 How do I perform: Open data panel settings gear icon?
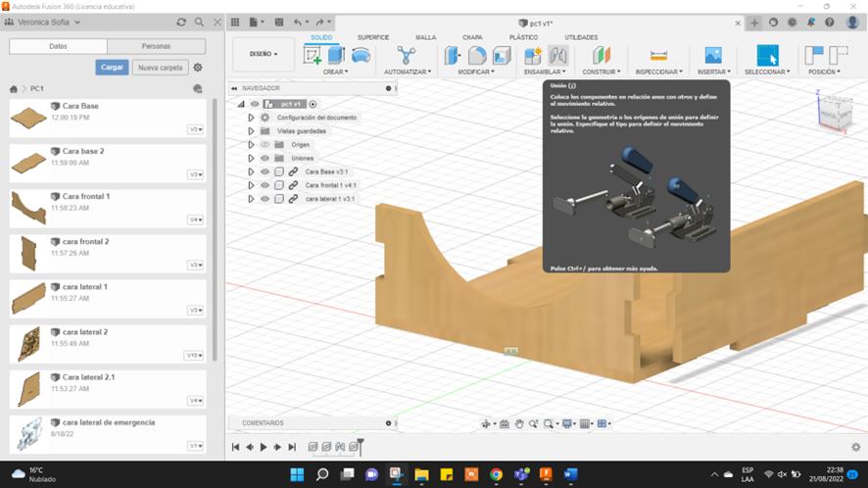click(198, 67)
